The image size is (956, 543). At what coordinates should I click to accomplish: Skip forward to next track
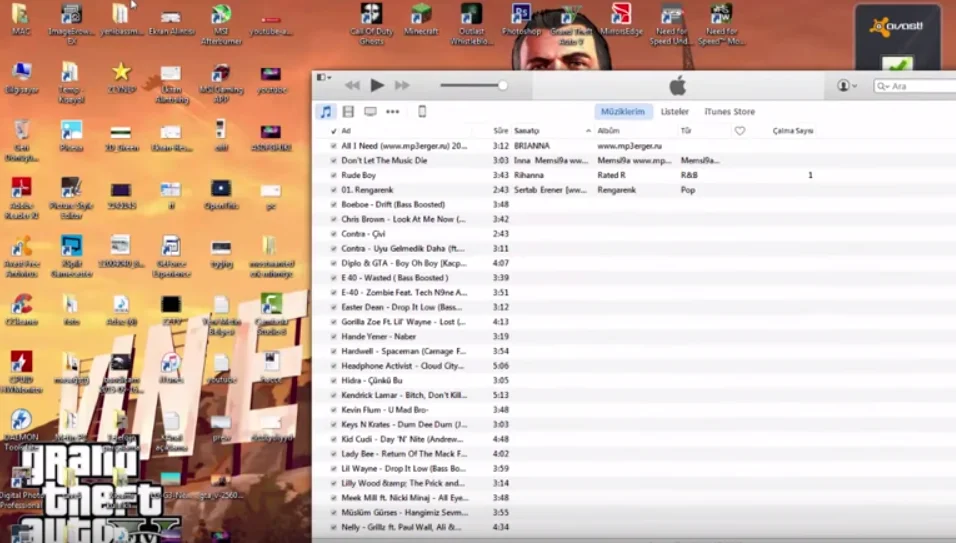pos(402,85)
